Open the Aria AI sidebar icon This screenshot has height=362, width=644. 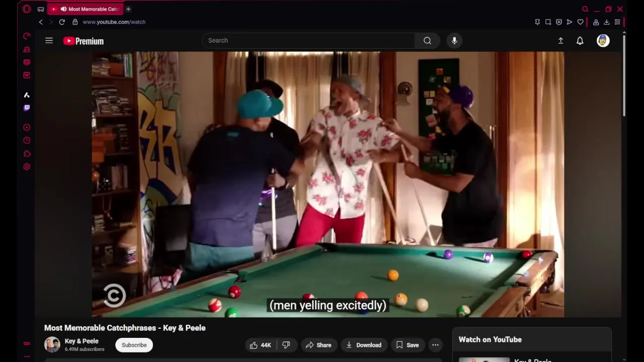[x=27, y=95]
